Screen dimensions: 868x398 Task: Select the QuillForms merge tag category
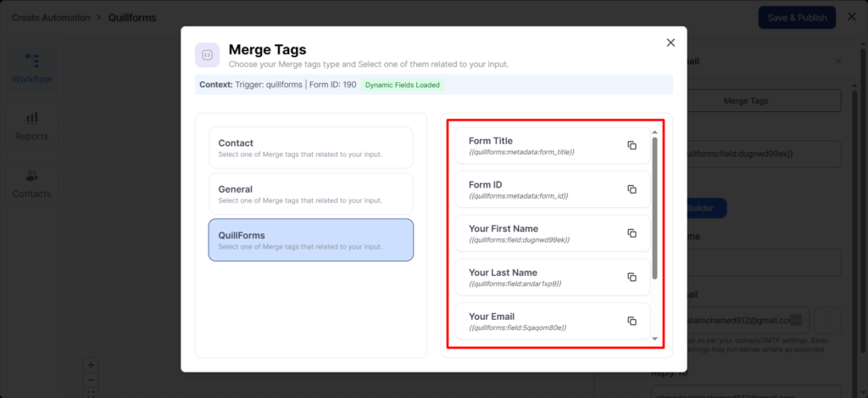[x=310, y=239]
